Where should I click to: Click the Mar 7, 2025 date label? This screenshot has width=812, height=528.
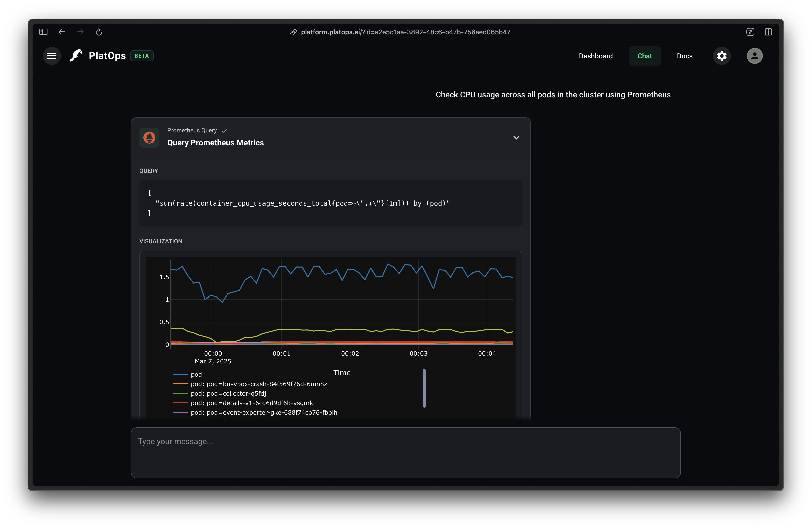point(213,361)
